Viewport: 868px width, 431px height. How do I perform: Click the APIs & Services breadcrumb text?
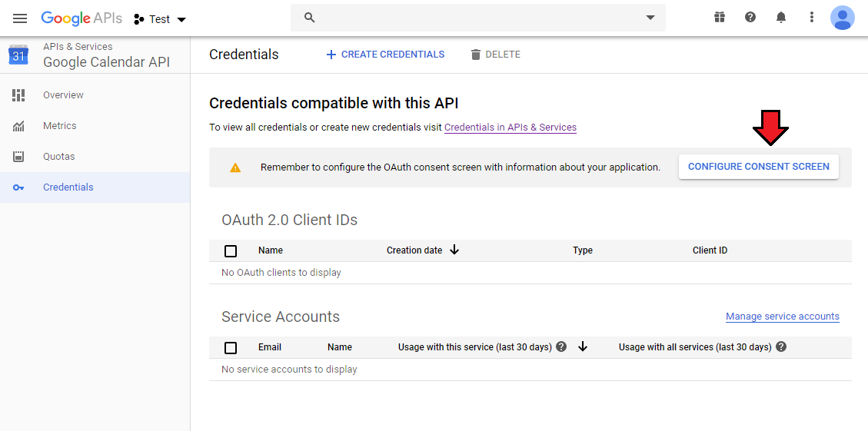78,46
